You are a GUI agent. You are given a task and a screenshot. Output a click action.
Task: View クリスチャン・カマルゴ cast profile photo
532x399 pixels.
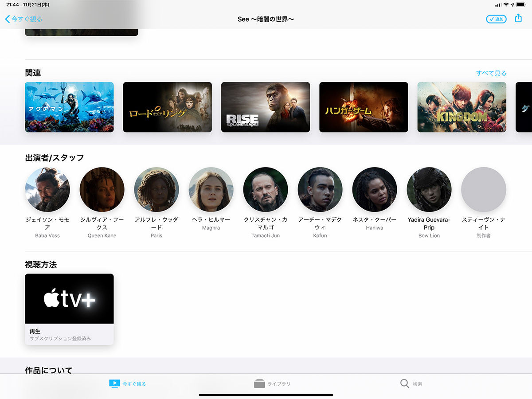pyautogui.click(x=266, y=189)
